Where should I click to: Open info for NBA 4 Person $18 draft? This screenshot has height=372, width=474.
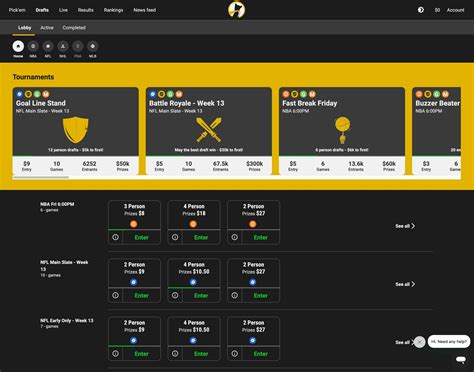(x=175, y=237)
